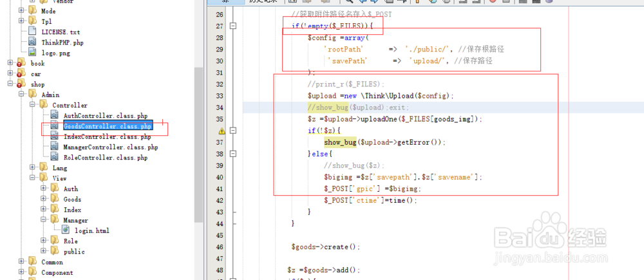
Task: Click the logo.png image file icon
Action: click(x=33, y=53)
